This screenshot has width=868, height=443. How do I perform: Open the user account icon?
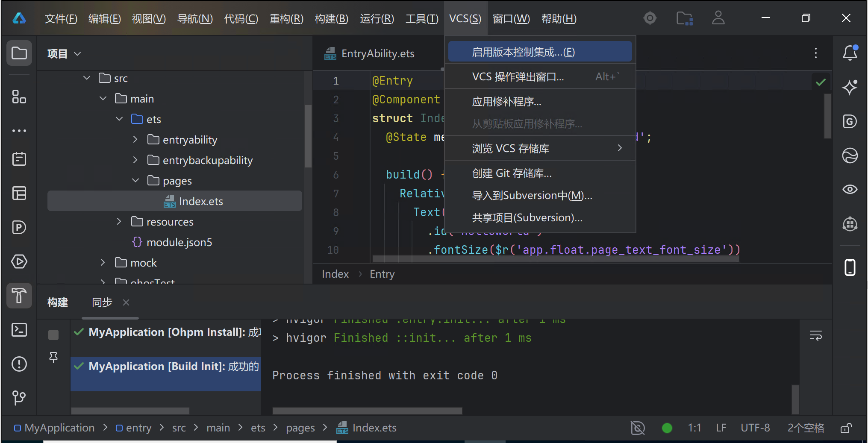(718, 18)
